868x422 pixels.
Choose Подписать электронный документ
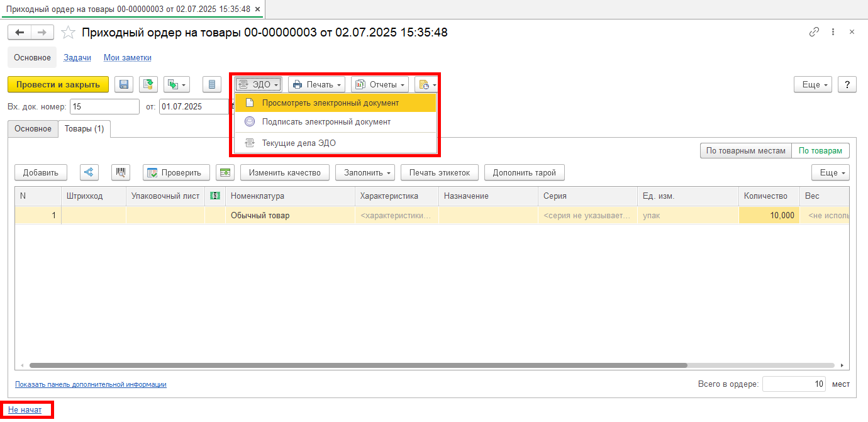click(x=335, y=122)
